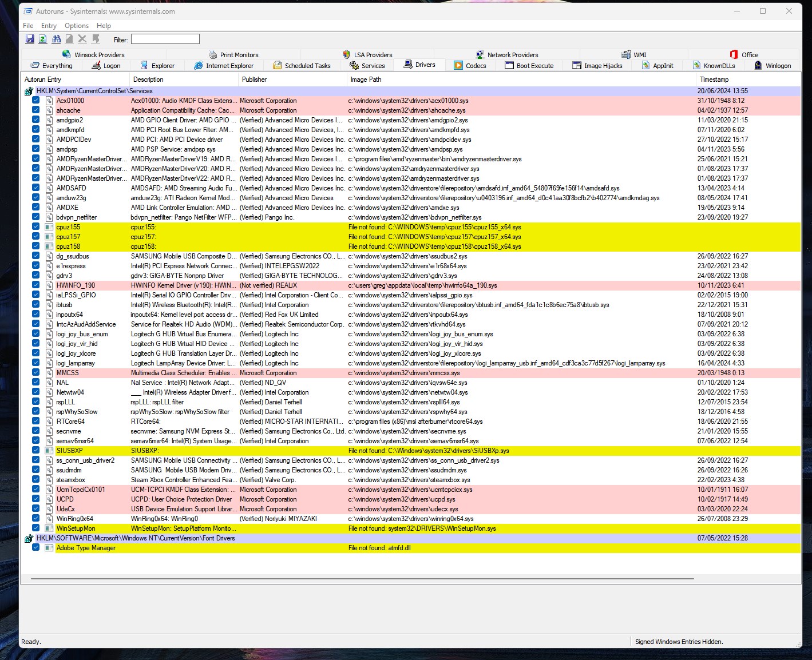Image resolution: width=812 pixels, height=660 pixels.
Task: Uncheck the ahcache driver entry
Action: 35,110
